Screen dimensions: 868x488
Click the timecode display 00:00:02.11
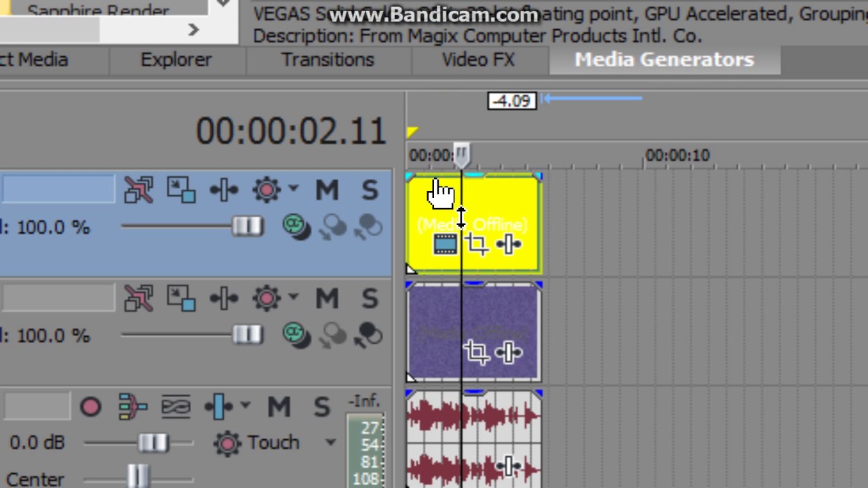pos(291,131)
